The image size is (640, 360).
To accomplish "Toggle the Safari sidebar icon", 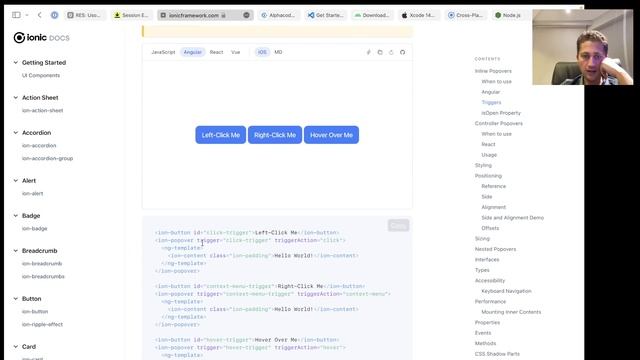I will (16, 15).
